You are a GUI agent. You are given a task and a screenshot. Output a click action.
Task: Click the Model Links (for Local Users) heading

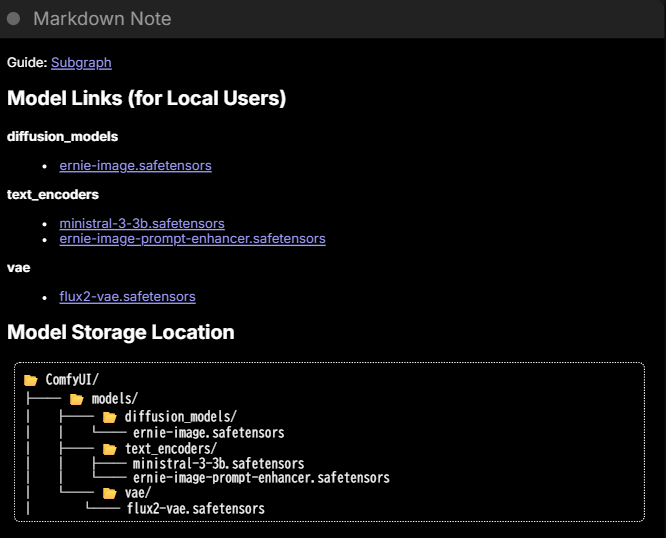click(x=147, y=99)
